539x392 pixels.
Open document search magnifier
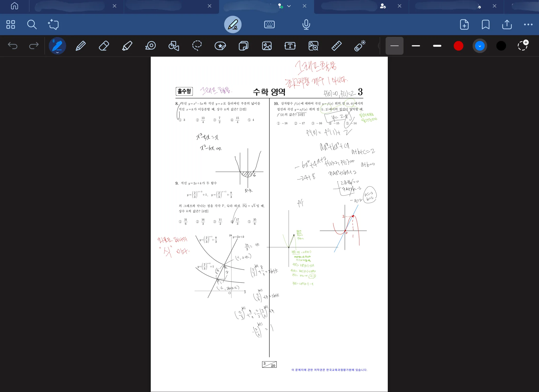(32, 24)
